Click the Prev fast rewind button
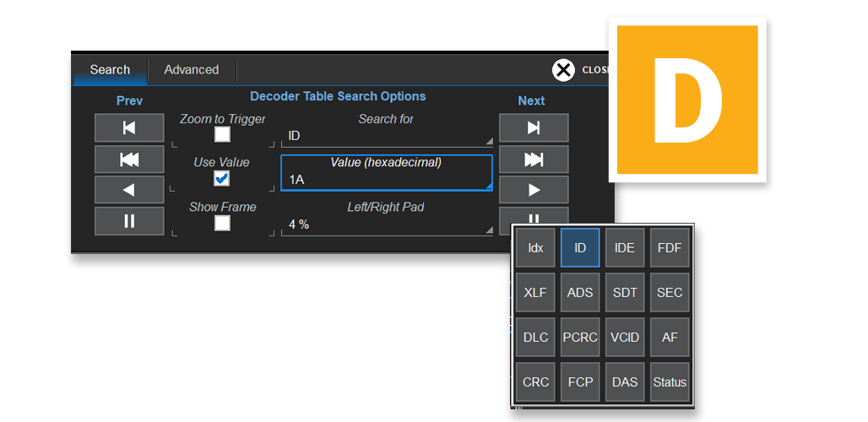The width and height of the screenshot is (868, 422). point(129,160)
